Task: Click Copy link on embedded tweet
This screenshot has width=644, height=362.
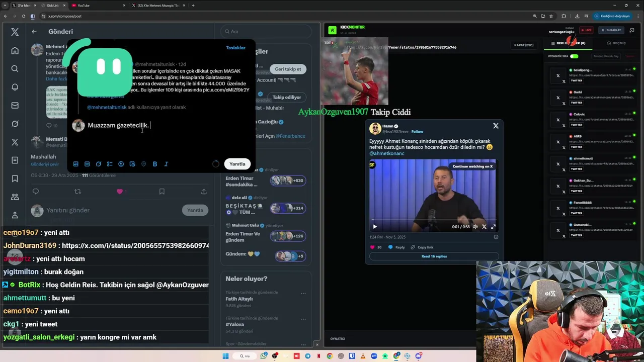Action: (x=422, y=247)
